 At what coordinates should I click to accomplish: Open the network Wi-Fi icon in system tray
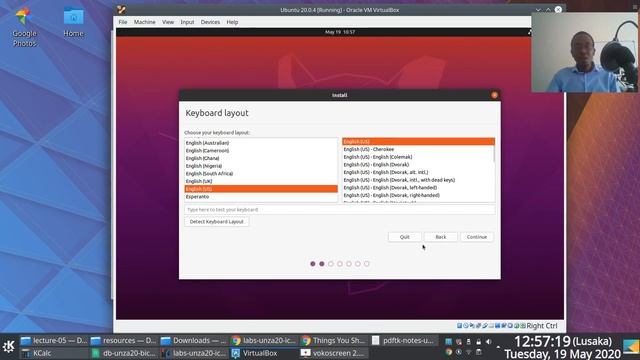point(469,352)
